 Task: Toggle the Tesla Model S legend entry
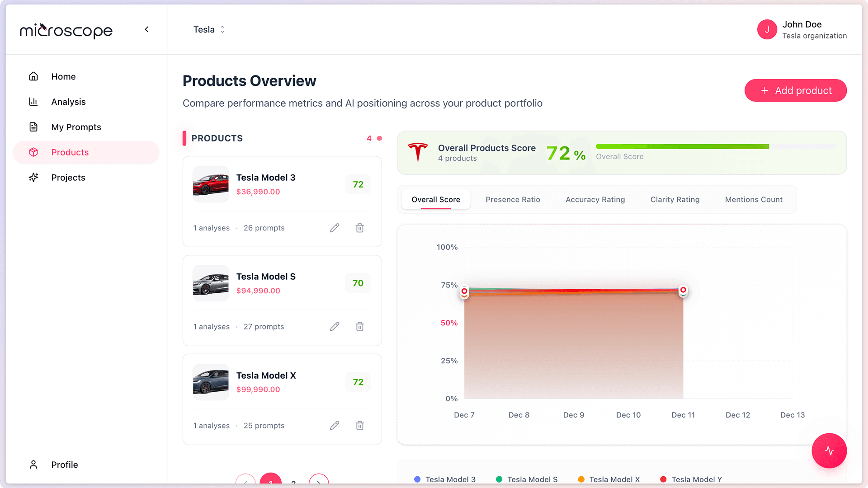click(527, 479)
